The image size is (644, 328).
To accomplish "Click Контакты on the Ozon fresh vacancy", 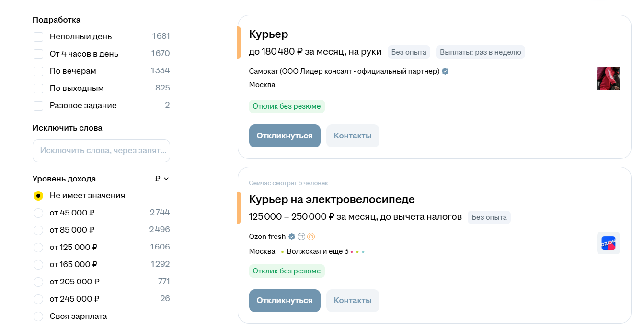I will click(353, 300).
